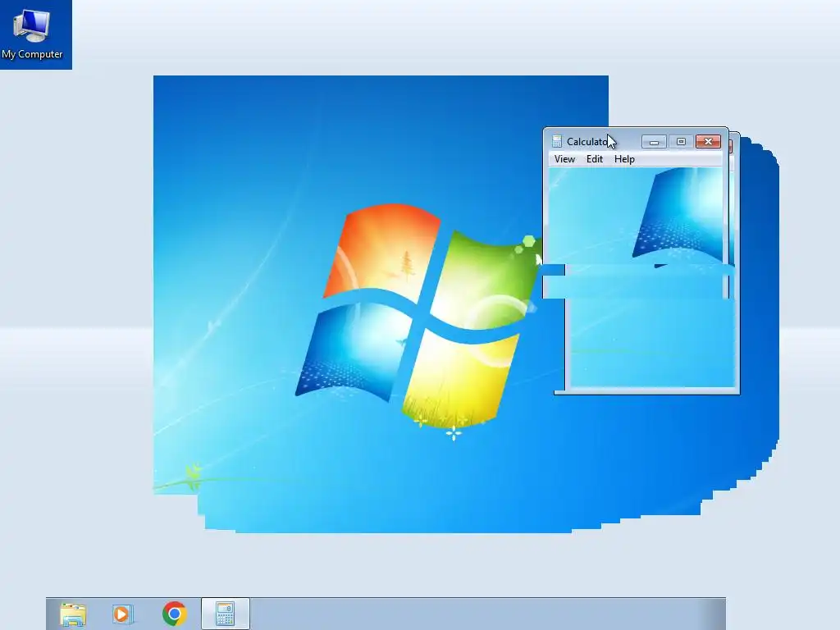Launch Windows Explorer from the taskbar

[73, 614]
